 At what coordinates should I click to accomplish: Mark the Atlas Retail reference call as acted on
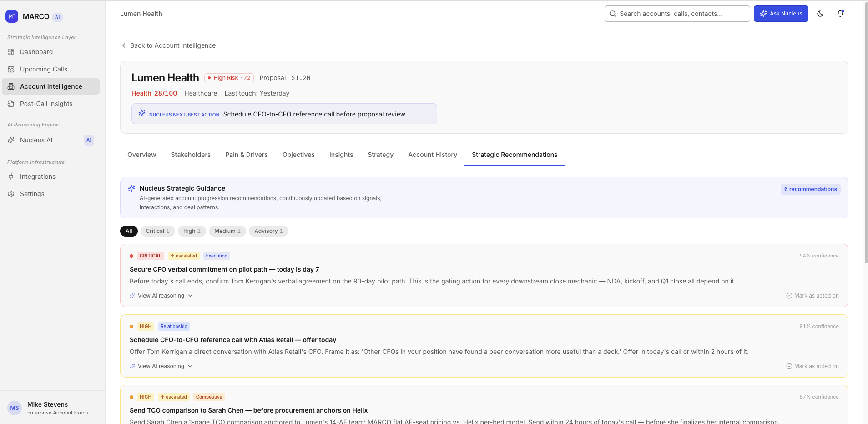812,366
